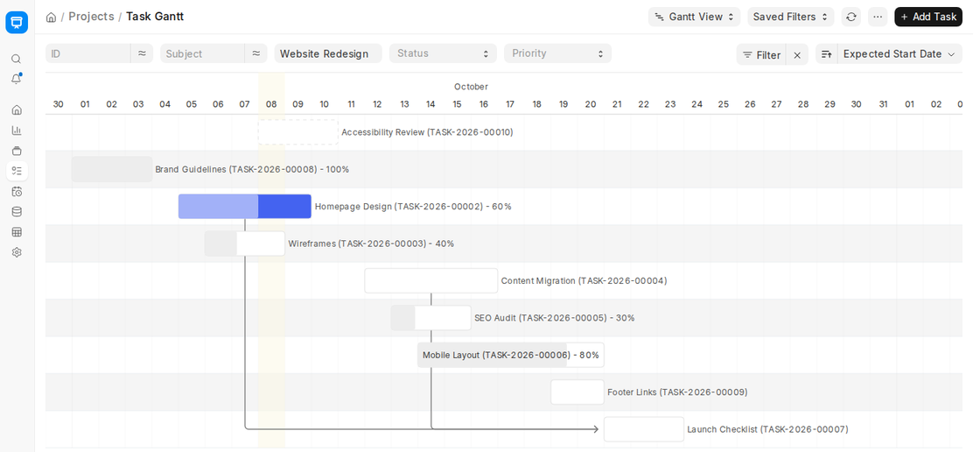Screen dimensions: 980x452
Task: Open the Status filter dropdown
Action: [x=443, y=53]
